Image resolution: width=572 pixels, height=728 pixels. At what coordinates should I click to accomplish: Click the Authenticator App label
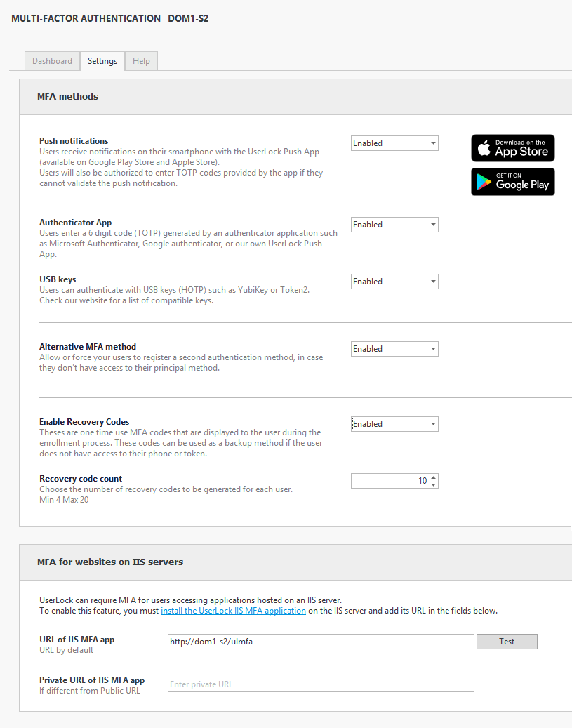75,223
